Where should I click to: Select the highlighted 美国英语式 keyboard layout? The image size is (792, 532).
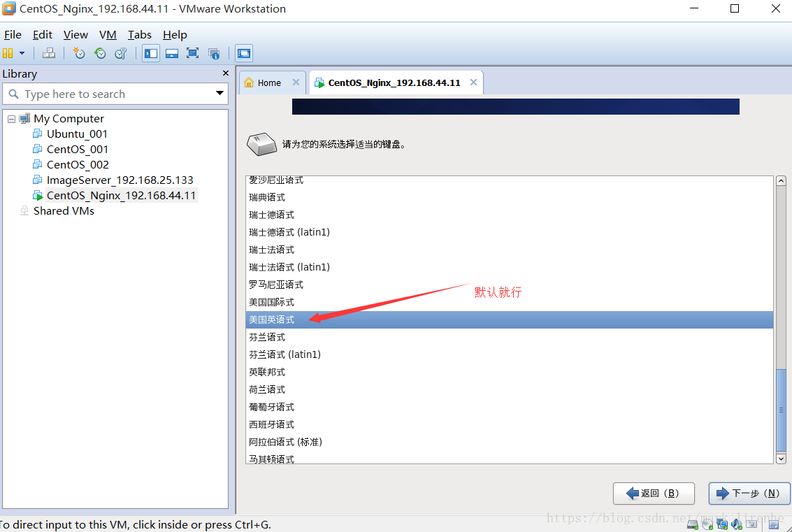pos(509,319)
